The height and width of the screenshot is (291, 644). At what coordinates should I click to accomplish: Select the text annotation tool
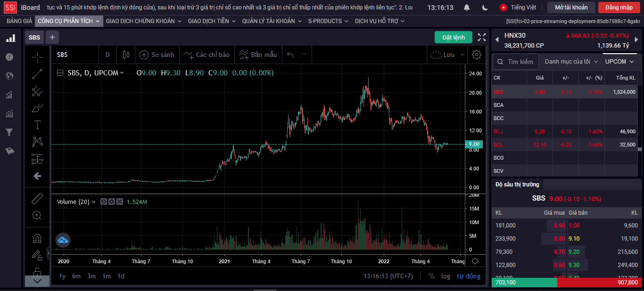pyautogui.click(x=37, y=125)
